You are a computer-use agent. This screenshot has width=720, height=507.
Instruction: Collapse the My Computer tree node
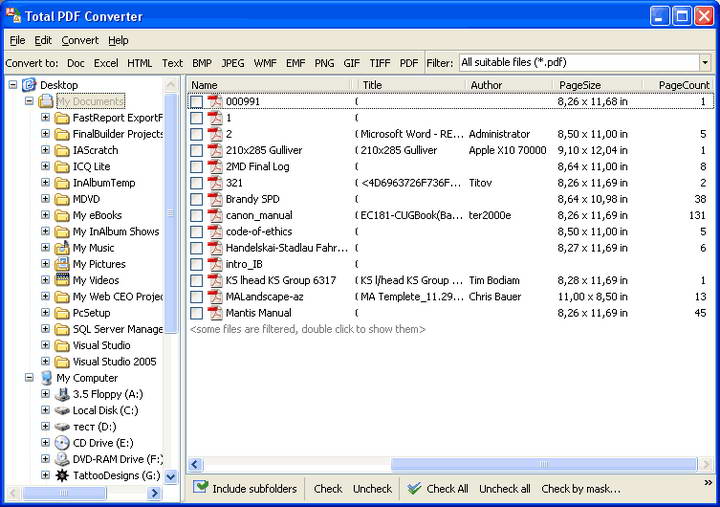click(x=29, y=378)
